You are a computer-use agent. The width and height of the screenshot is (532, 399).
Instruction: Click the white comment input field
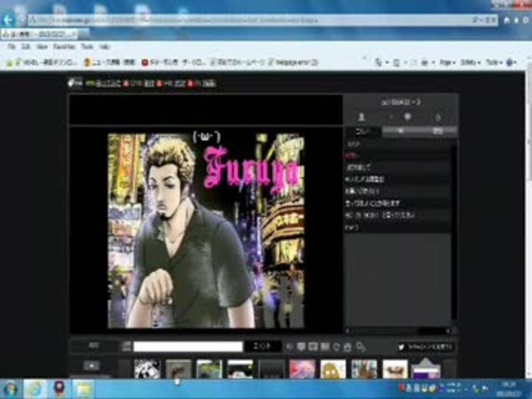click(x=188, y=346)
